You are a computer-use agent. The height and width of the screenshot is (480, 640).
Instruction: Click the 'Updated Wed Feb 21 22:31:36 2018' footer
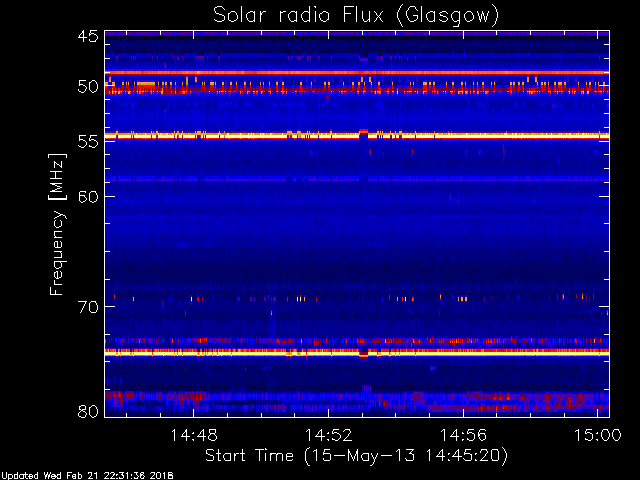87,476
